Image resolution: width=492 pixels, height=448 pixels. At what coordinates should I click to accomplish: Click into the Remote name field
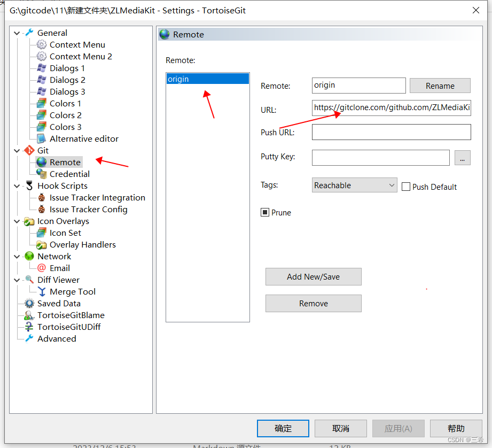(x=358, y=86)
